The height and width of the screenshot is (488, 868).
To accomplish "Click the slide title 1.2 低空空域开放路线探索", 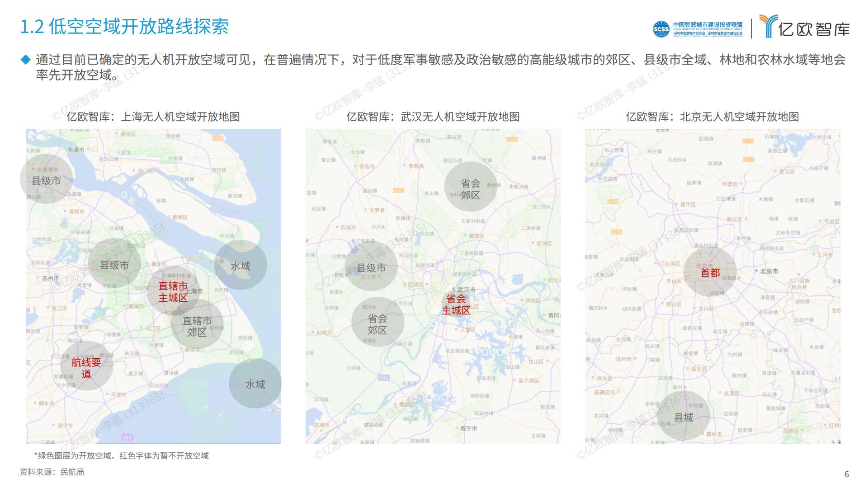I will tap(125, 27).
